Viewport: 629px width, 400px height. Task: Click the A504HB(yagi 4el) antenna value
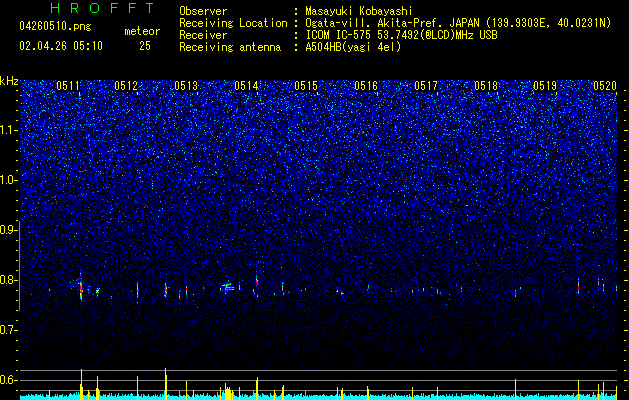353,47
